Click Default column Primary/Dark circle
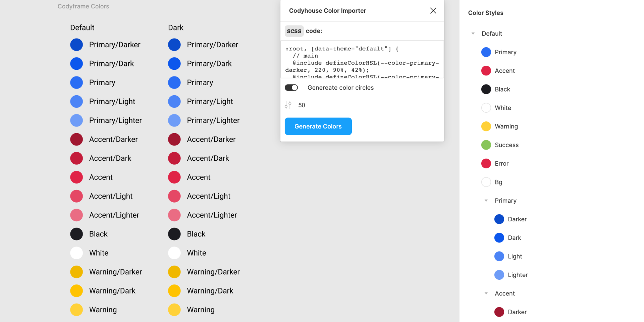The height and width of the screenshot is (322, 644). tap(76, 64)
